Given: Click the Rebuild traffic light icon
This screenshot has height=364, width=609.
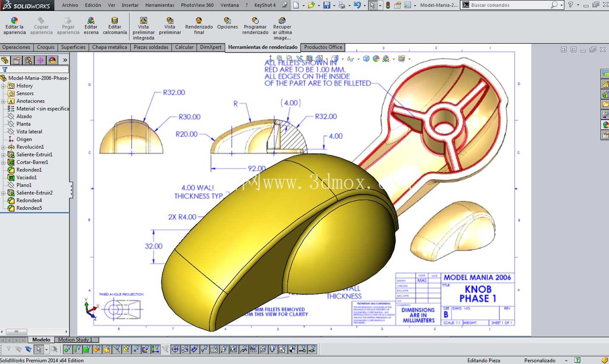Looking at the screenshot, I should pyautogui.click(x=388, y=5).
